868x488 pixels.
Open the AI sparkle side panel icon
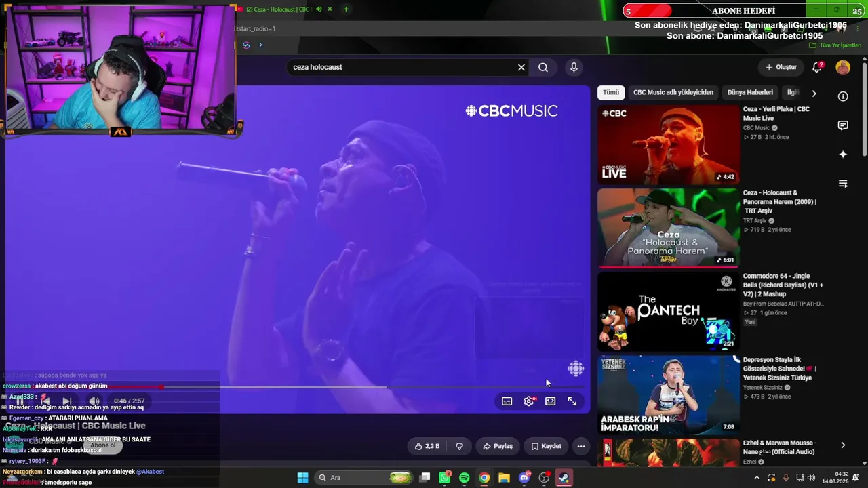tap(843, 155)
